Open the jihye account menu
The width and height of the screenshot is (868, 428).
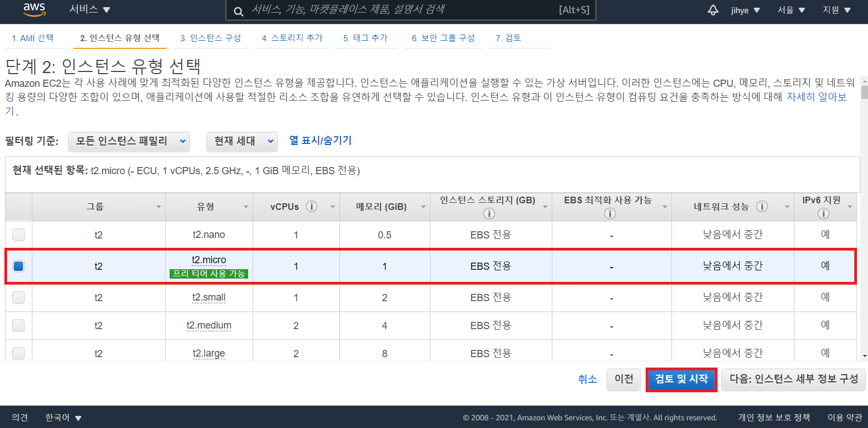tap(746, 10)
